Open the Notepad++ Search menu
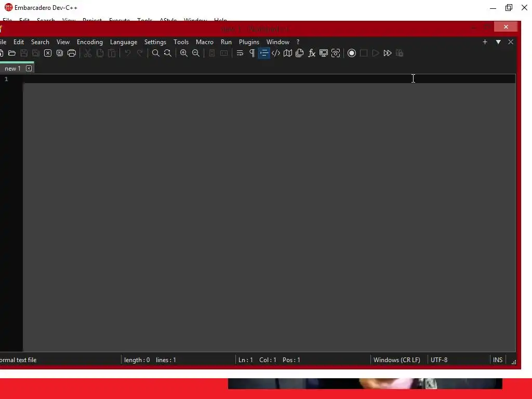The height and width of the screenshot is (399, 532). point(40,42)
